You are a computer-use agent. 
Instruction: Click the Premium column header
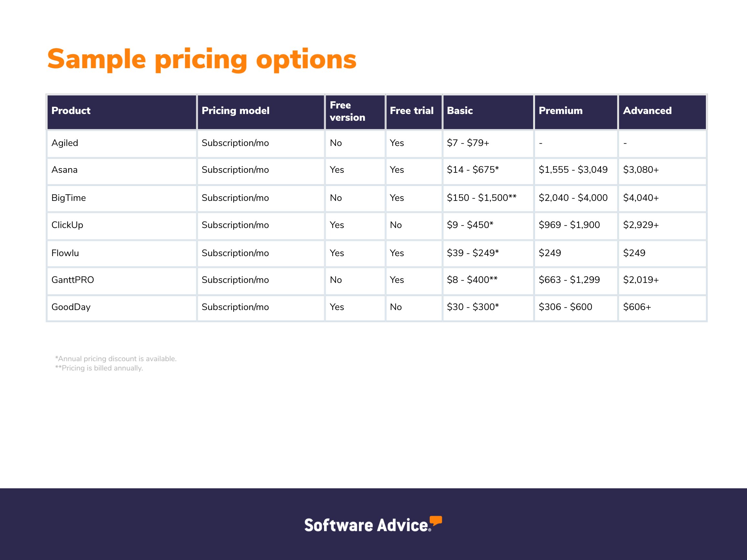click(x=560, y=111)
